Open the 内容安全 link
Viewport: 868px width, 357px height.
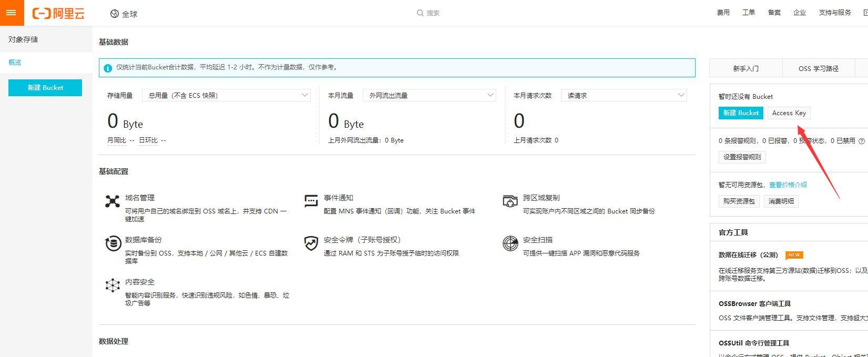coord(140,282)
